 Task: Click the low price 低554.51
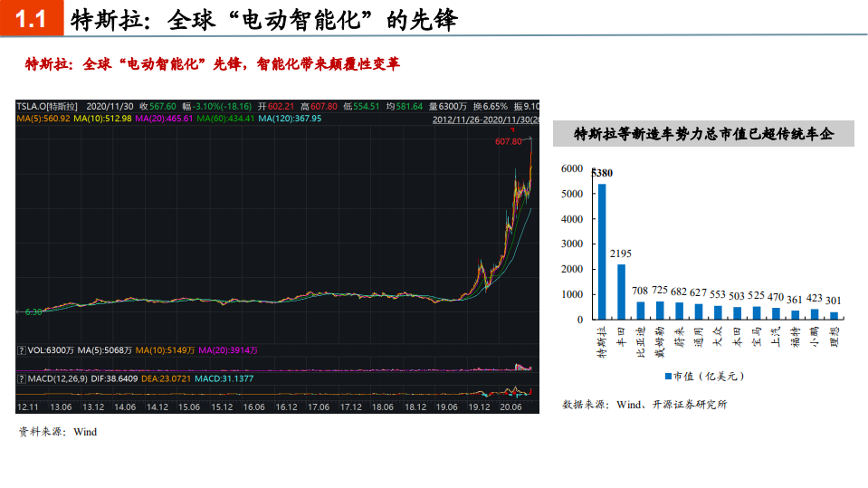[361, 106]
